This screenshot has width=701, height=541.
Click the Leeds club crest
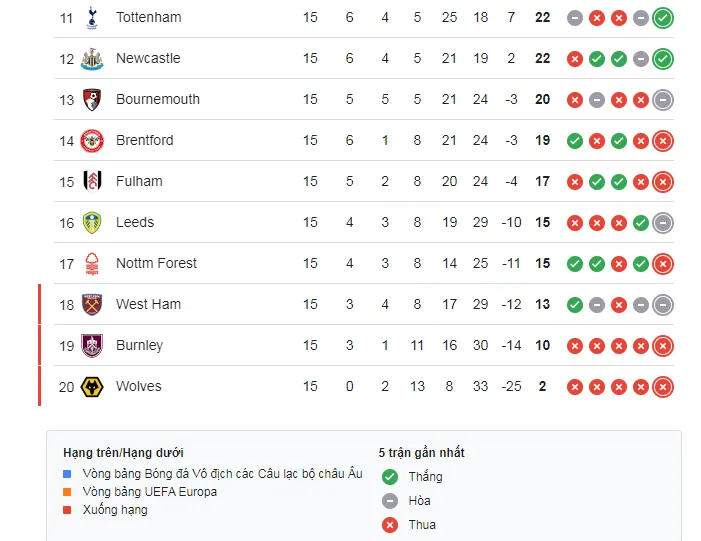click(92, 222)
